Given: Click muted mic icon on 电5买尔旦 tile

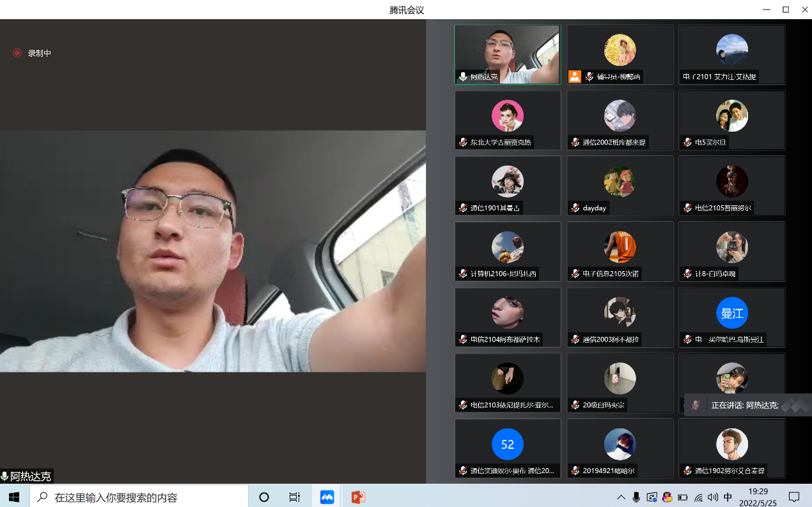Looking at the screenshot, I should [687, 142].
